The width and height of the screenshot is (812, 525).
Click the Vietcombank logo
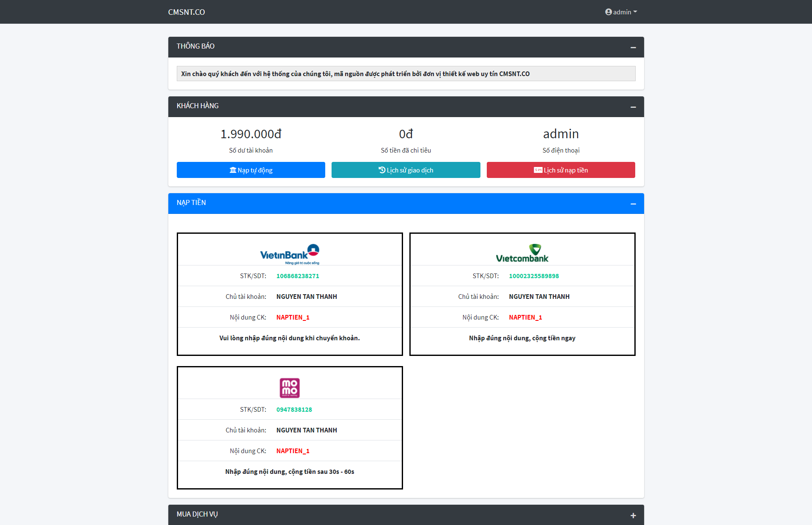click(522, 254)
